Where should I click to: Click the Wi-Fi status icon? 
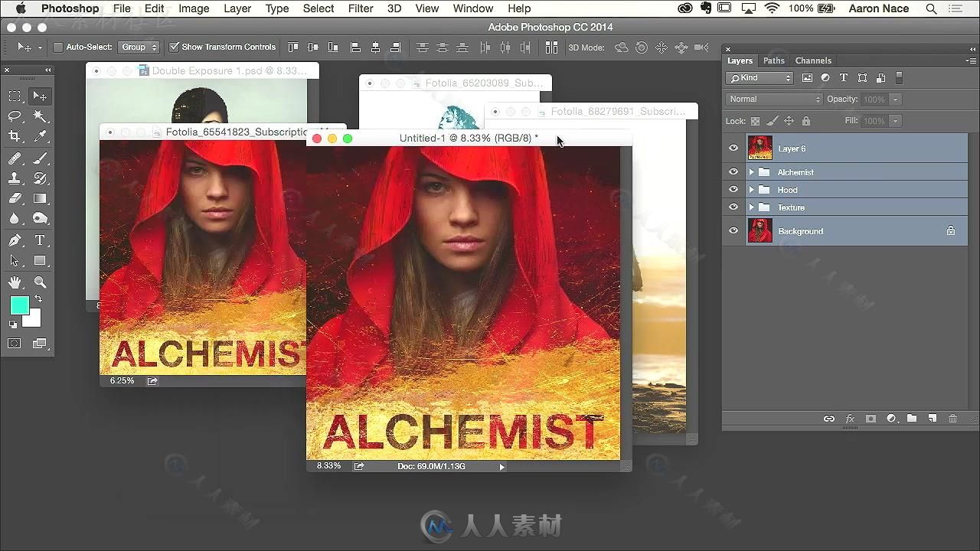(772, 8)
